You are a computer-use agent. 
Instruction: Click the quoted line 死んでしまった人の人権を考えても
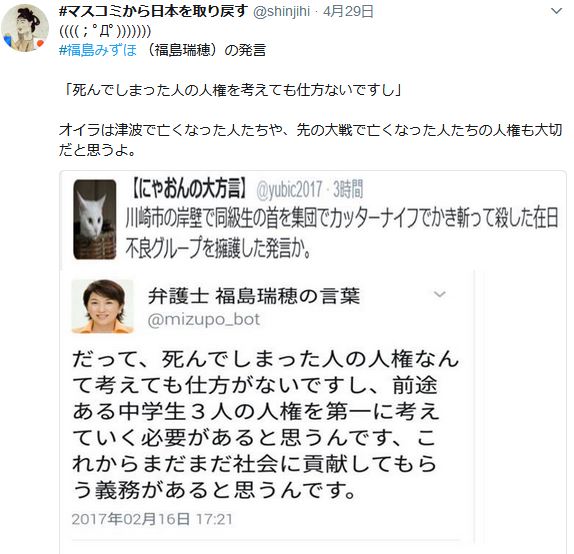233,90
